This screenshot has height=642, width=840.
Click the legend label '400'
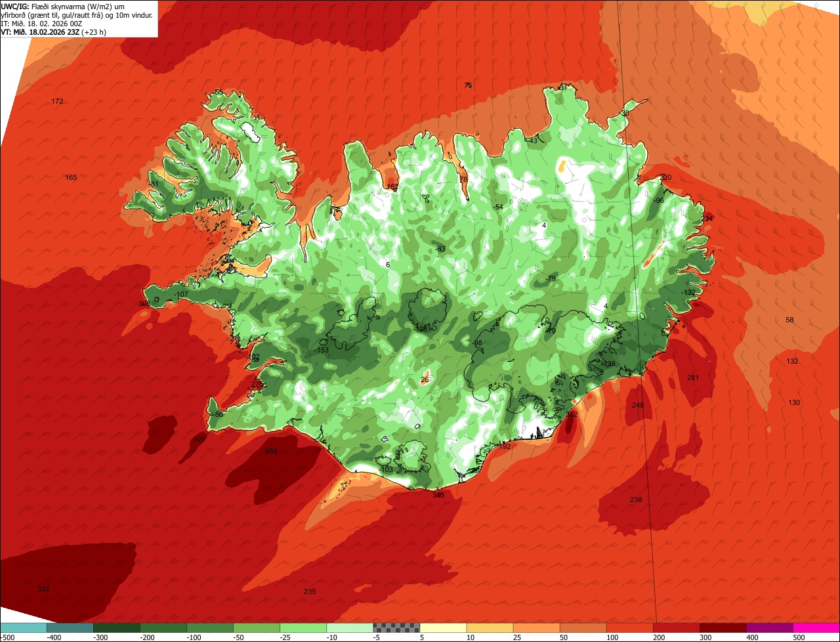pos(753,637)
